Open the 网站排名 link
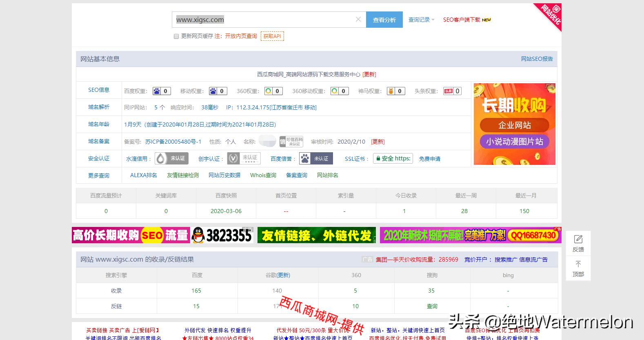The width and height of the screenshot is (644, 340). coord(328,175)
